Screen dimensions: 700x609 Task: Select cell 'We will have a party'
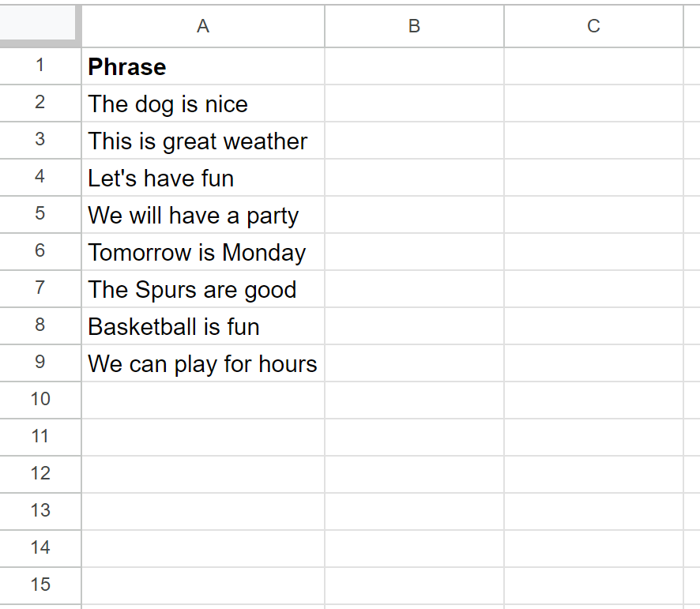tap(203, 214)
